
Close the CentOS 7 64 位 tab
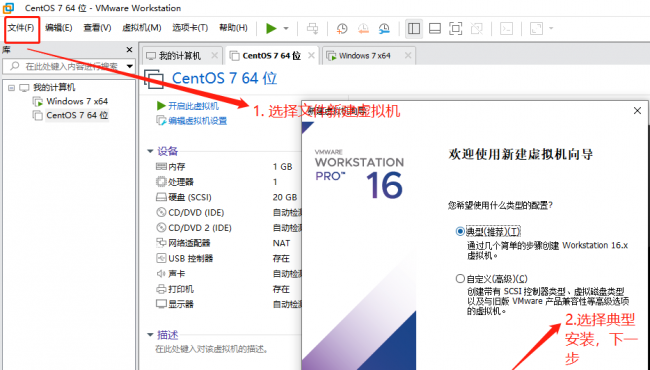311,55
